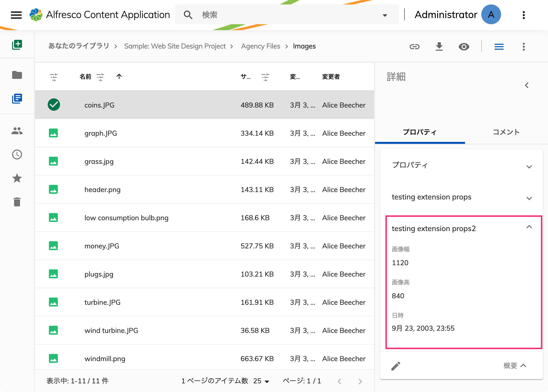Open the hamburger menu at top left
Image resolution: width=548 pixels, height=392 pixels.
click(16, 15)
